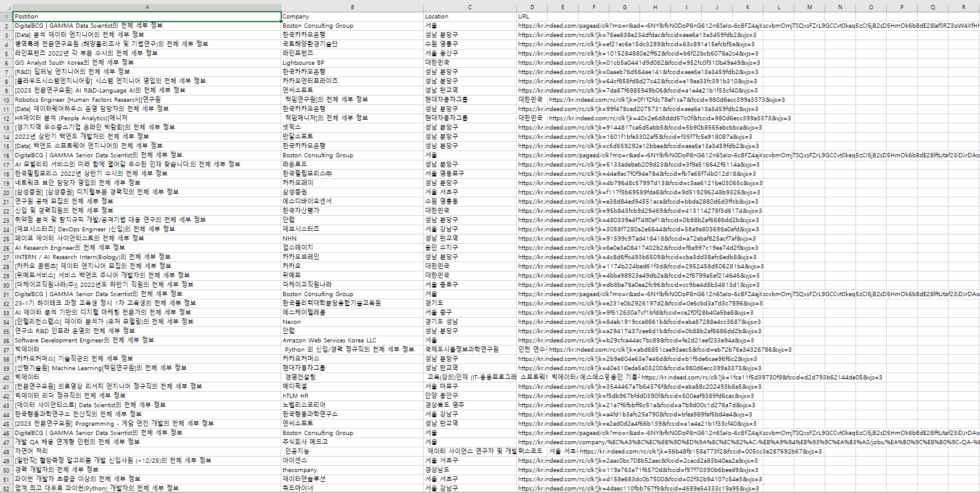The width and height of the screenshot is (980, 493).
Task: Select the '안양 동안구' location cell
Action: [x=470, y=396]
